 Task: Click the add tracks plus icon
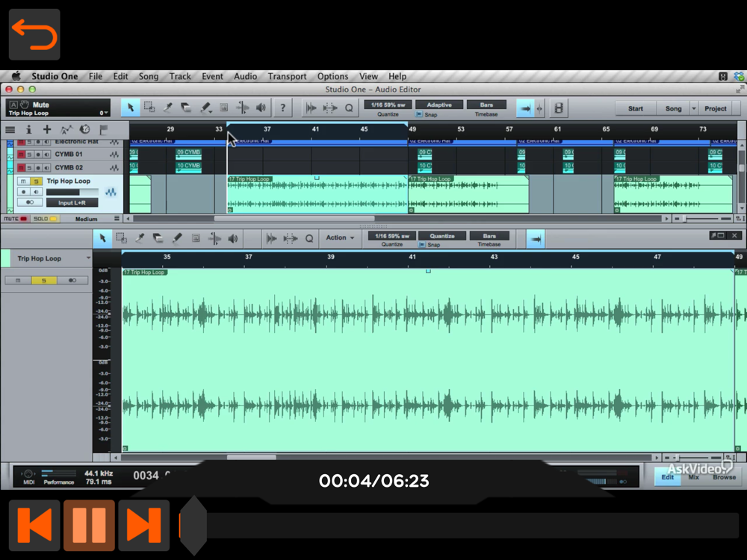[47, 129]
